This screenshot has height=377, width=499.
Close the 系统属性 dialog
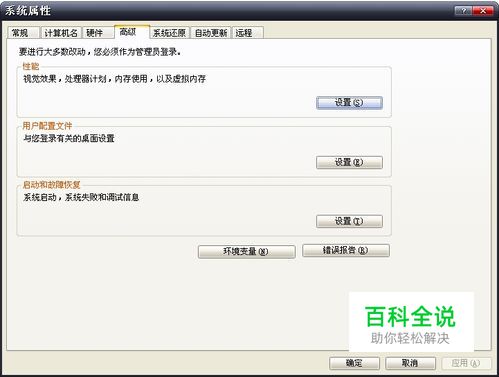point(483,11)
